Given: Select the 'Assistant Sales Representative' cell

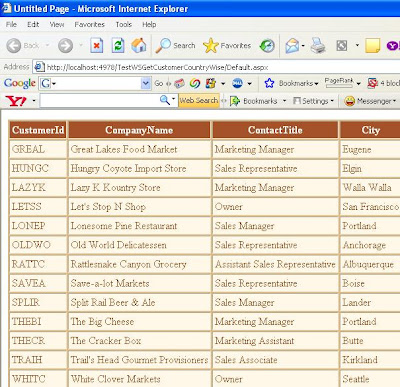Looking at the screenshot, I should coord(275,264).
